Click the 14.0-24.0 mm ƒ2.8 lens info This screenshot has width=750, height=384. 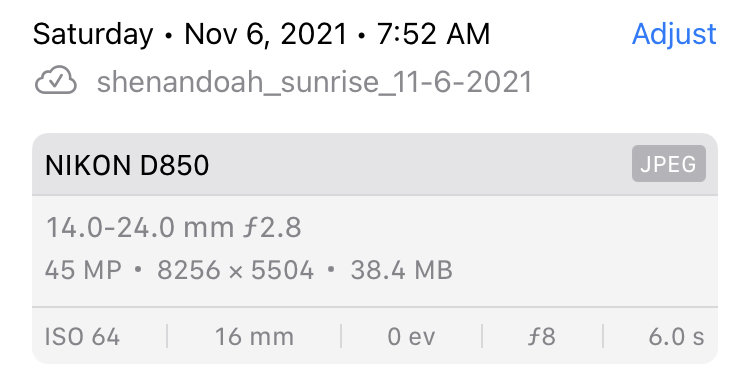click(173, 228)
